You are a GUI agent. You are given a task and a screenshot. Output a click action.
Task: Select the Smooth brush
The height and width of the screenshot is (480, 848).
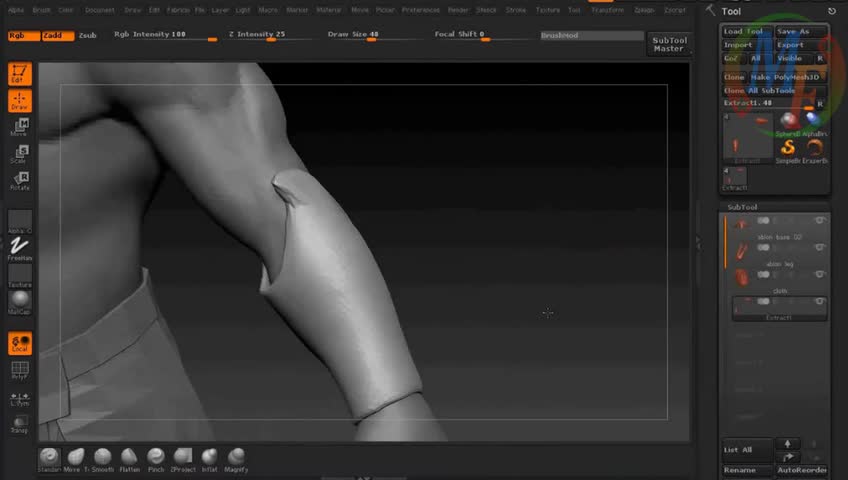pos(102,461)
